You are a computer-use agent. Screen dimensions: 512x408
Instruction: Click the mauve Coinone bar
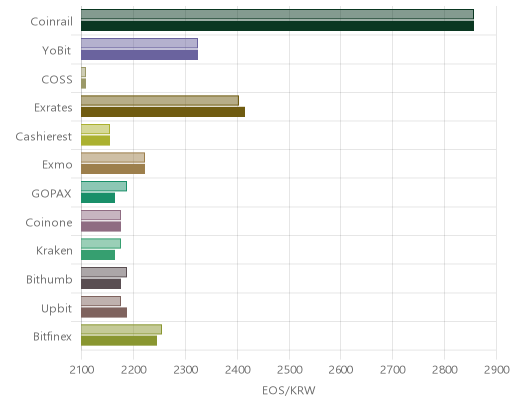101,227
